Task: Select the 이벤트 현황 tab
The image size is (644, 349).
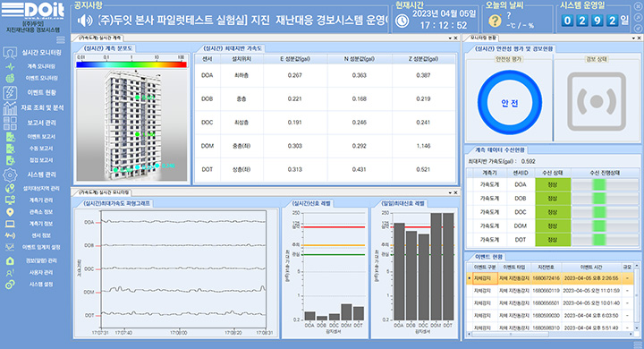Action: pyautogui.click(x=488, y=257)
